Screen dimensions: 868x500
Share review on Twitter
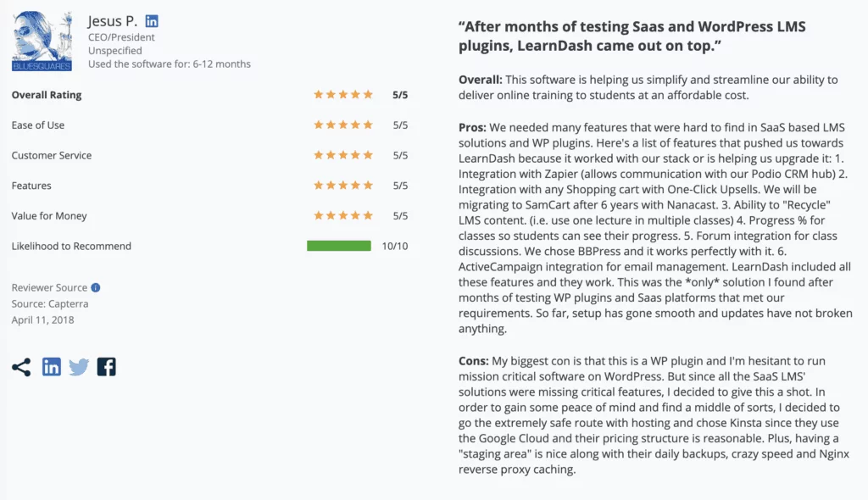[x=79, y=367]
